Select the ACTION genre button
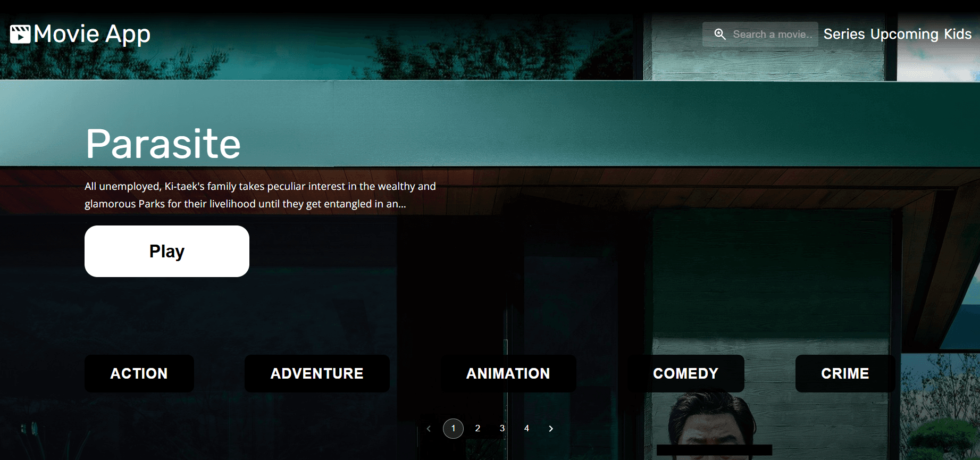The width and height of the screenshot is (980, 460). [x=139, y=373]
